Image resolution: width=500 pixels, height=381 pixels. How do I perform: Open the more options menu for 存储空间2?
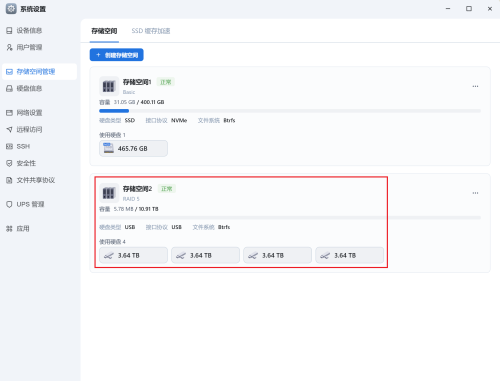(x=475, y=193)
